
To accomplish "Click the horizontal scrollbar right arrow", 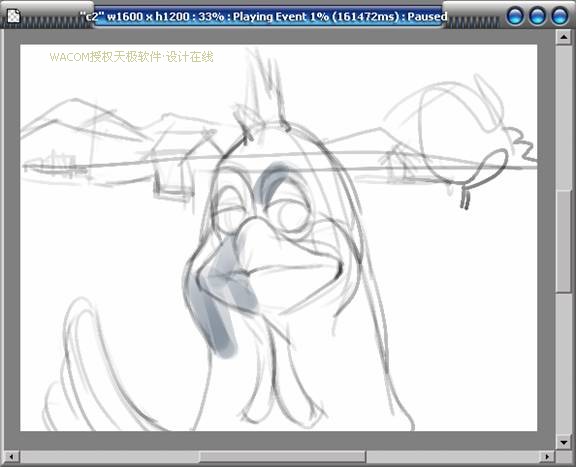I will click(x=547, y=457).
